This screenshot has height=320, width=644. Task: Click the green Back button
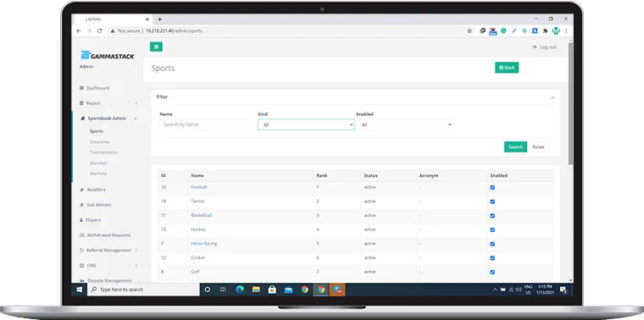(507, 68)
